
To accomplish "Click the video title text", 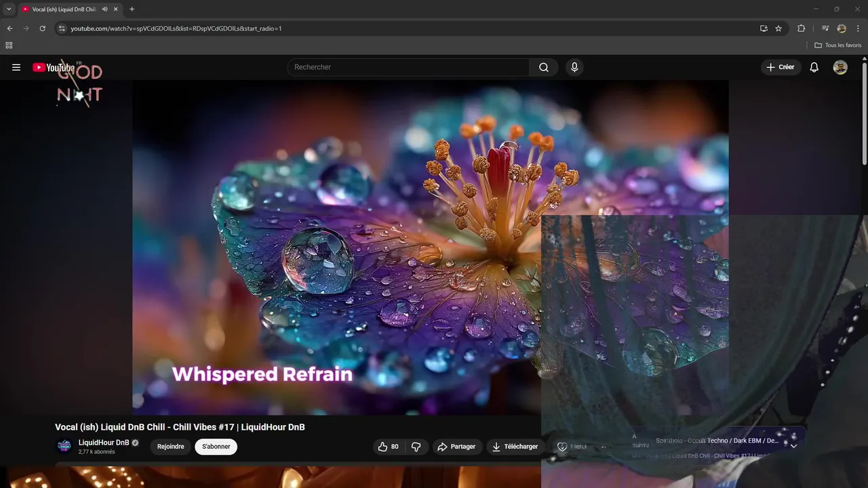I will tap(180, 427).
